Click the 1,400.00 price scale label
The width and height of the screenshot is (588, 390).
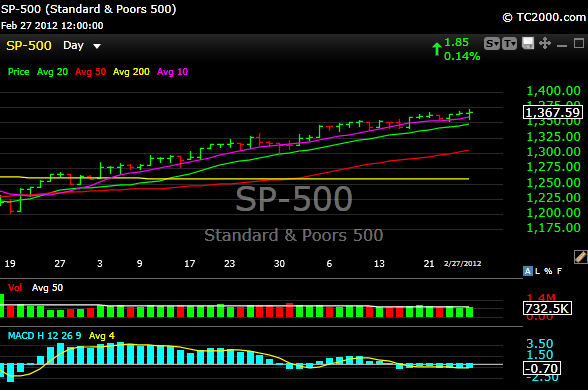[554, 91]
